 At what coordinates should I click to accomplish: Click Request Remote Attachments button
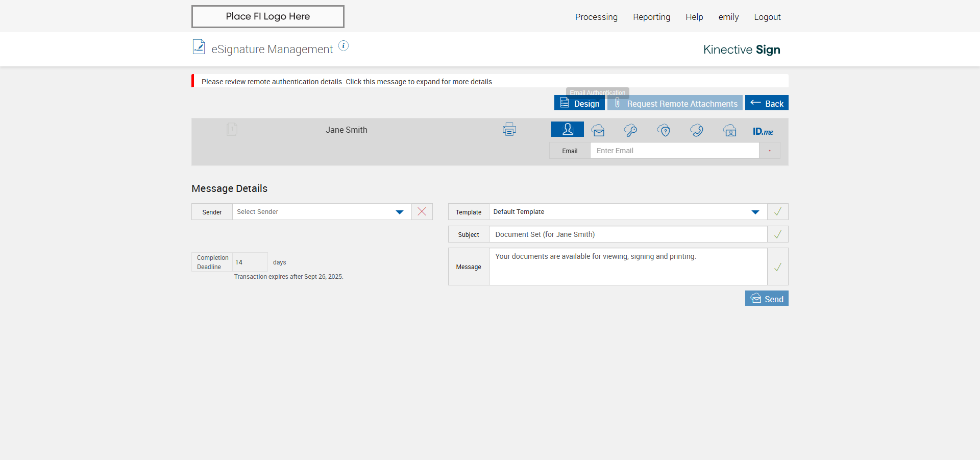click(x=675, y=103)
